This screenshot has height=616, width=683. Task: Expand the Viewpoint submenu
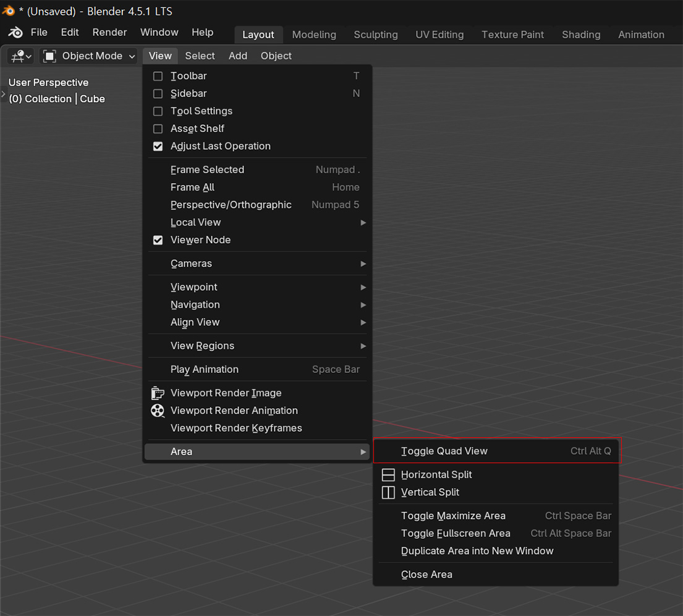tap(257, 288)
